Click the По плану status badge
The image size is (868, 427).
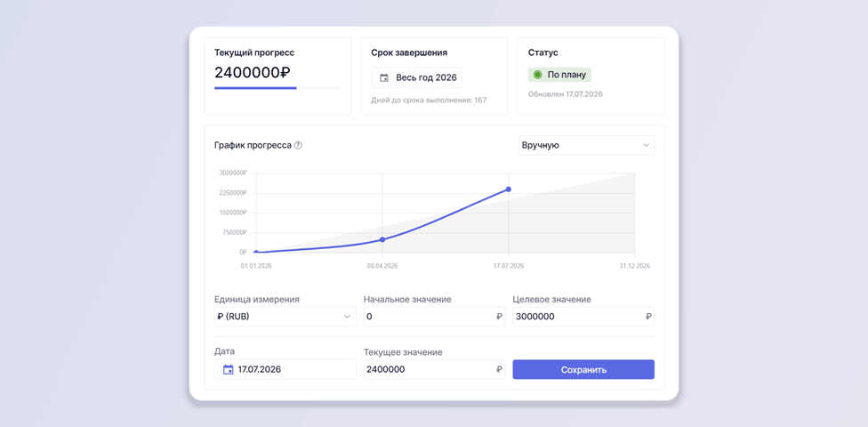(559, 75)
